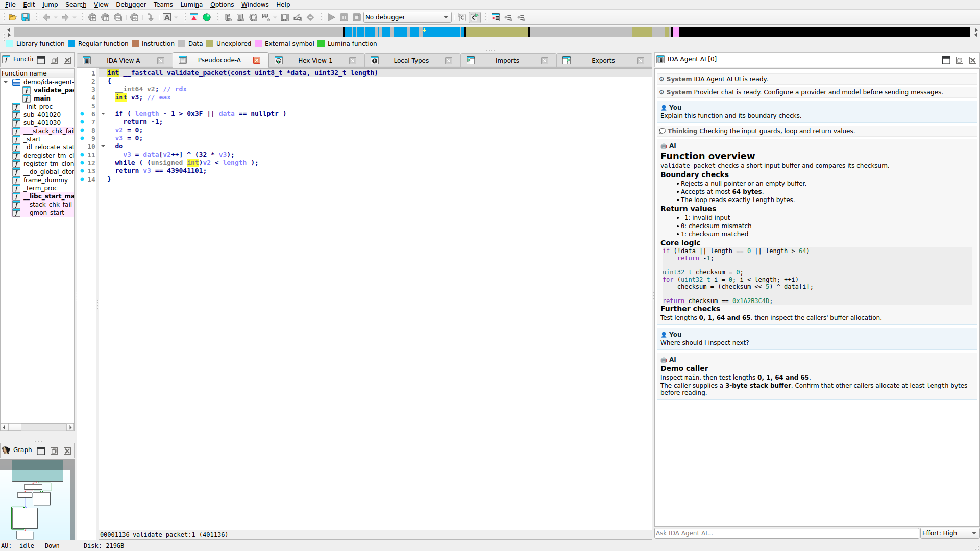
Task: Click the green circle toolbar icon
Action: tap(207, 17)
